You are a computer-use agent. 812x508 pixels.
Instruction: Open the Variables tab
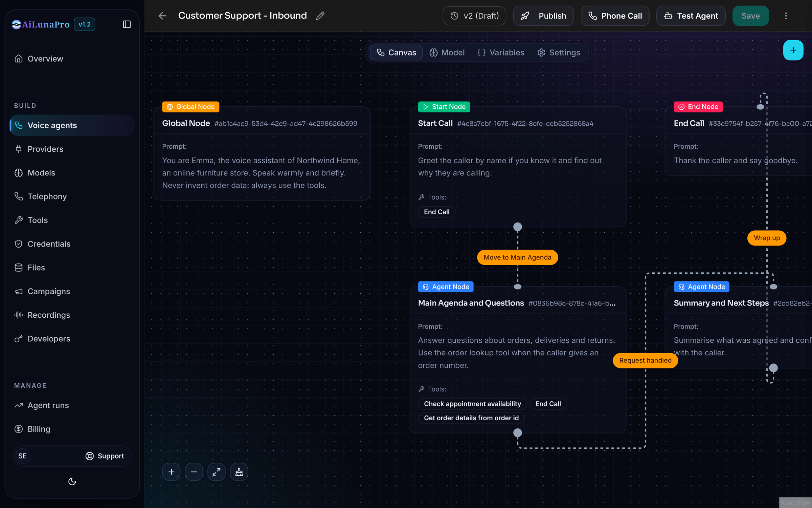click(x=501, y=52)
